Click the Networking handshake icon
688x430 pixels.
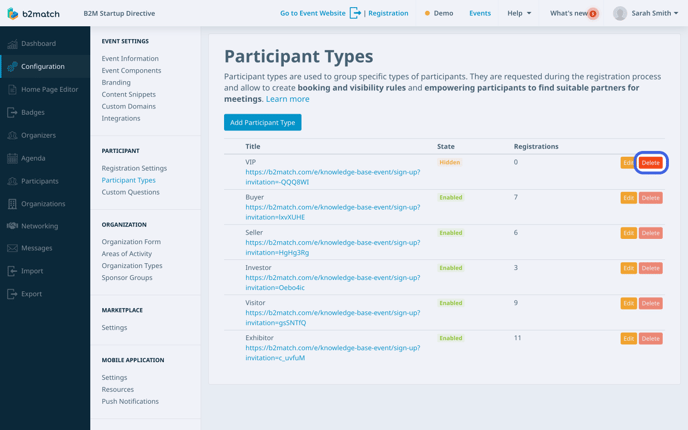[x=12, y=226]
